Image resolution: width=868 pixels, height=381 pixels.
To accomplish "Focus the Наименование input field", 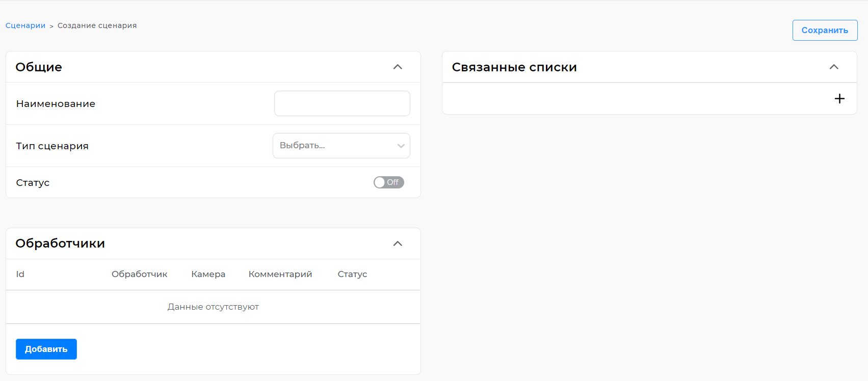I will click(342, 103).
